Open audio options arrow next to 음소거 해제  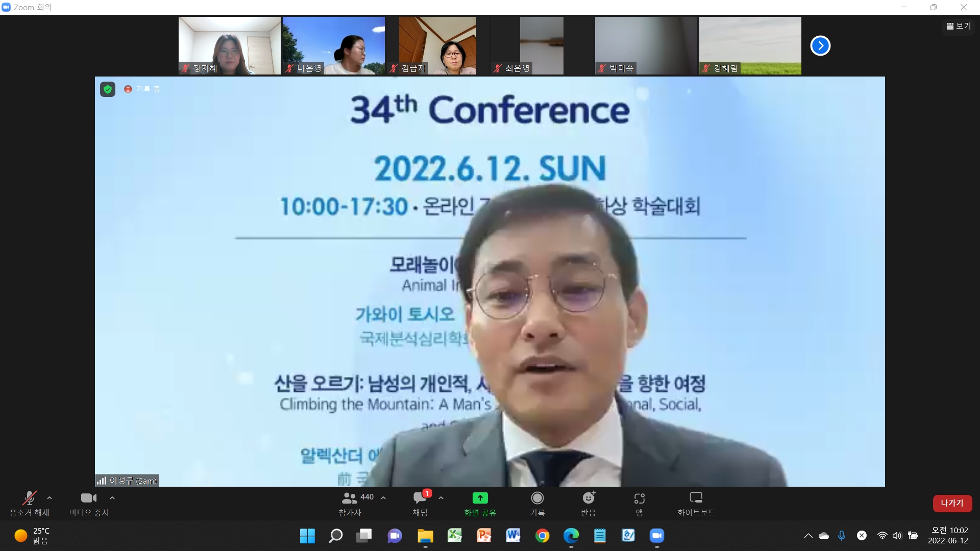pyautogui.click(x=50, y=498)
